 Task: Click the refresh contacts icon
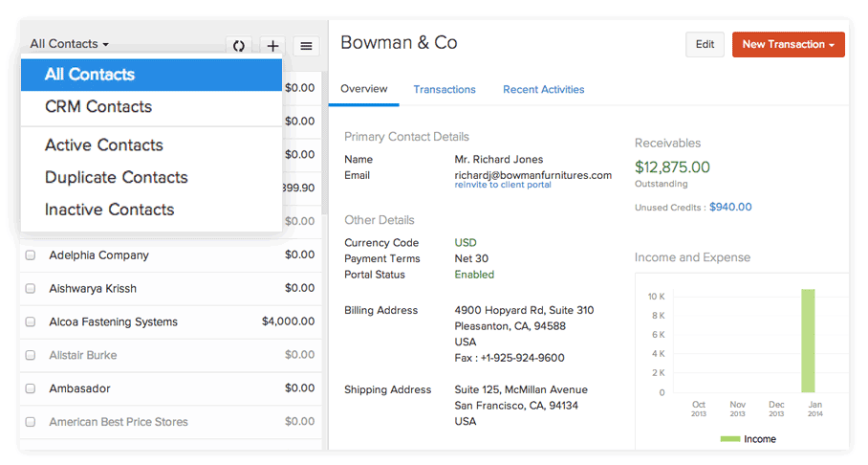coord(239,45)
